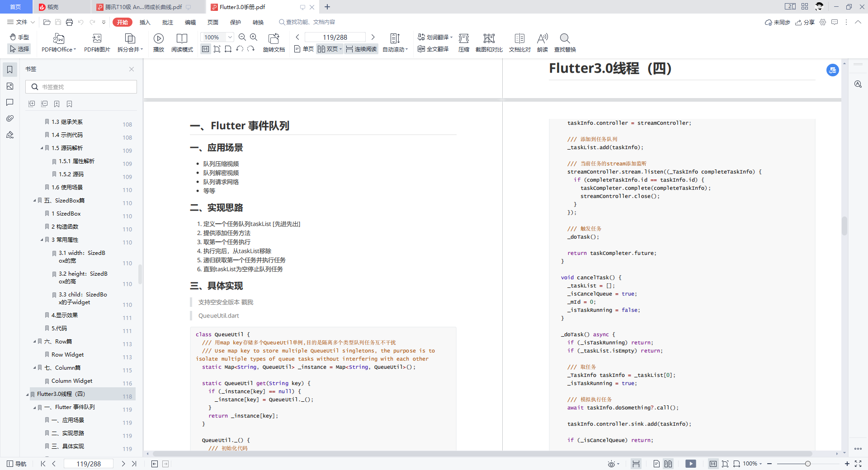The height and width of the screenshot is (470, 868).
Task: Open the compress PDF tool
Action: (464, 43)
